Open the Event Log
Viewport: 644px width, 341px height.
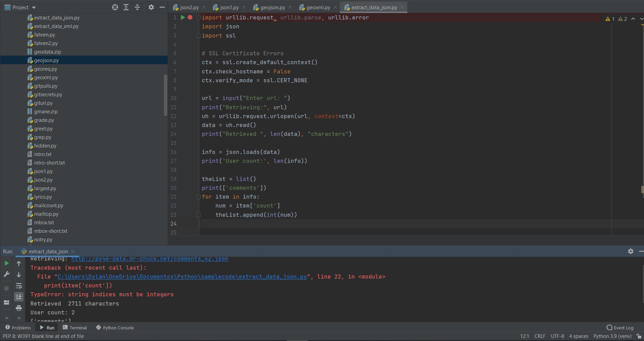pos(620,328)
